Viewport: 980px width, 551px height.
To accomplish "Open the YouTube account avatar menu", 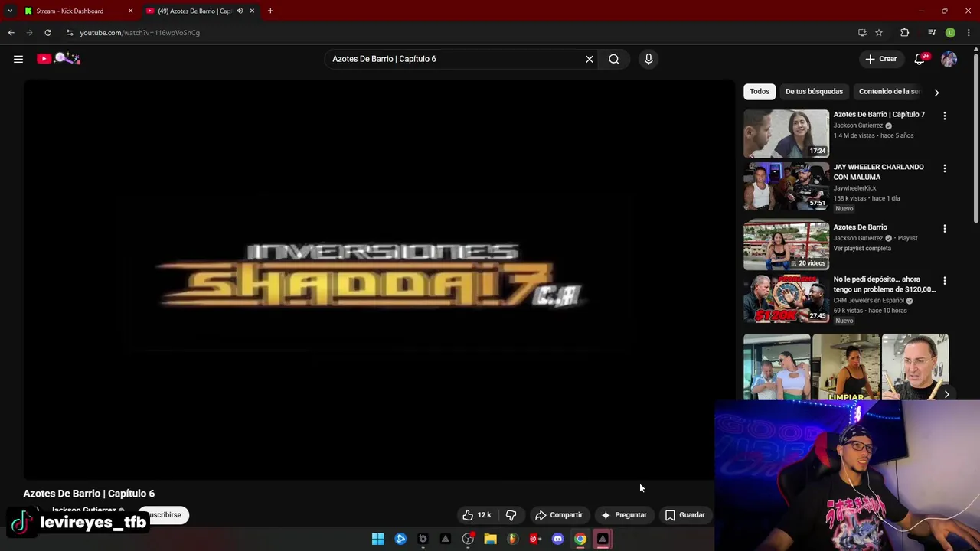I will click(x=949, y=59).
